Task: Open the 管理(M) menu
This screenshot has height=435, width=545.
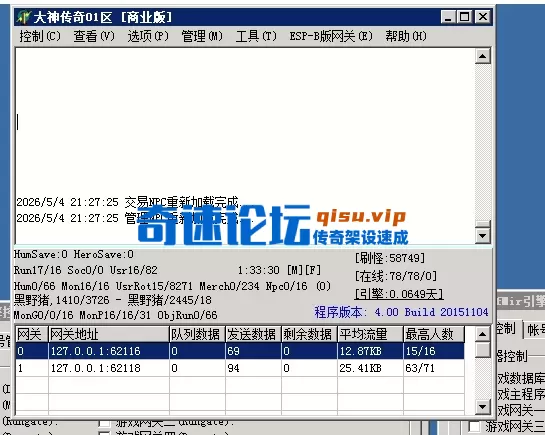Action: coord(202,36)
